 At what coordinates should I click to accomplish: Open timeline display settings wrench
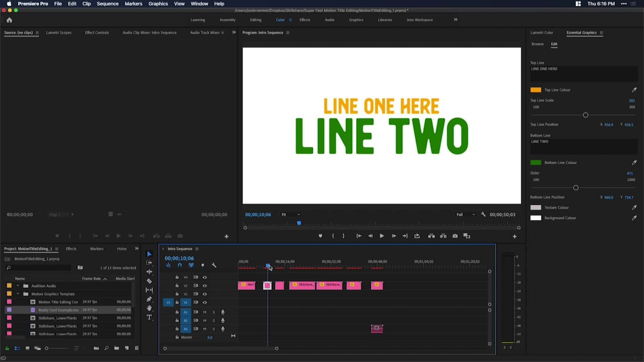[x=214, y=265]
